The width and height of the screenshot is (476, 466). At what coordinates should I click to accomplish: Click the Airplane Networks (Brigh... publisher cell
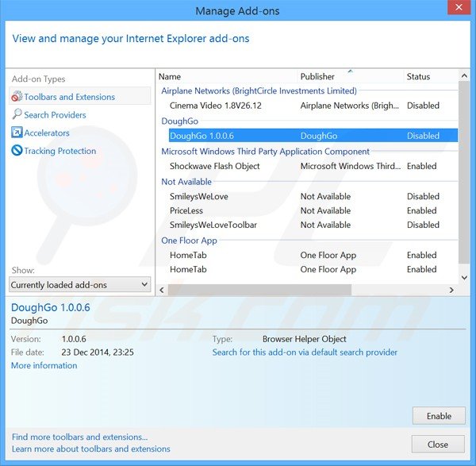(350, 106)
